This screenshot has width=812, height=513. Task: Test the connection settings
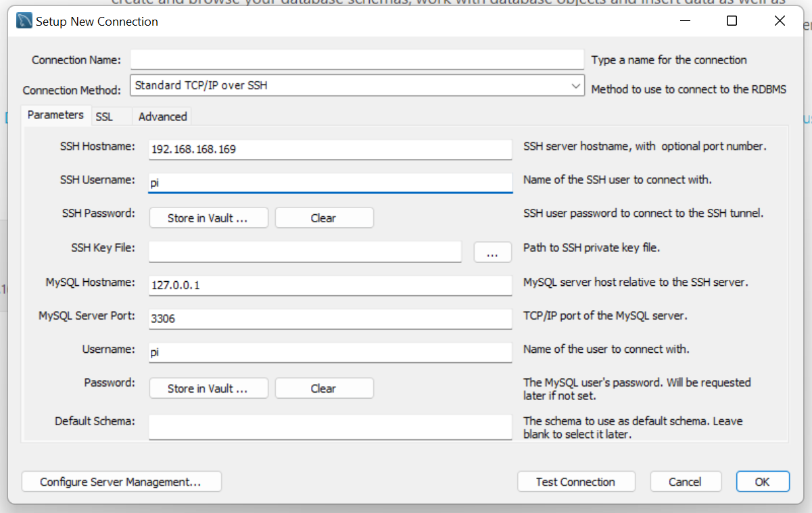click(x=576, y=482)
